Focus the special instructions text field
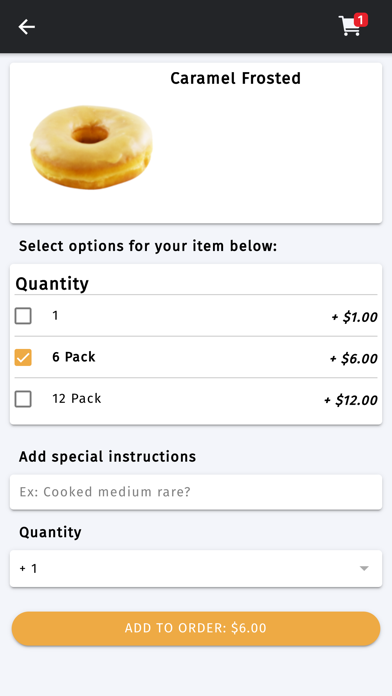 pyautogui.click(x=196, y=492)
